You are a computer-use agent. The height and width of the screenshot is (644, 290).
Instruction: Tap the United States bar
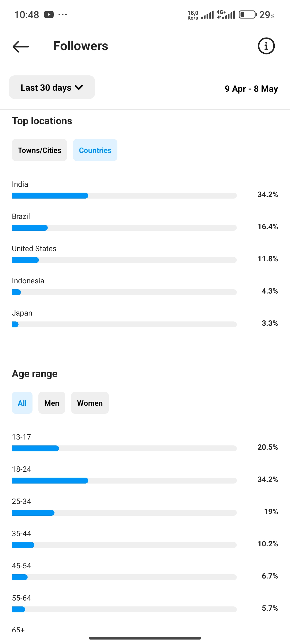[x=124, y=260]
